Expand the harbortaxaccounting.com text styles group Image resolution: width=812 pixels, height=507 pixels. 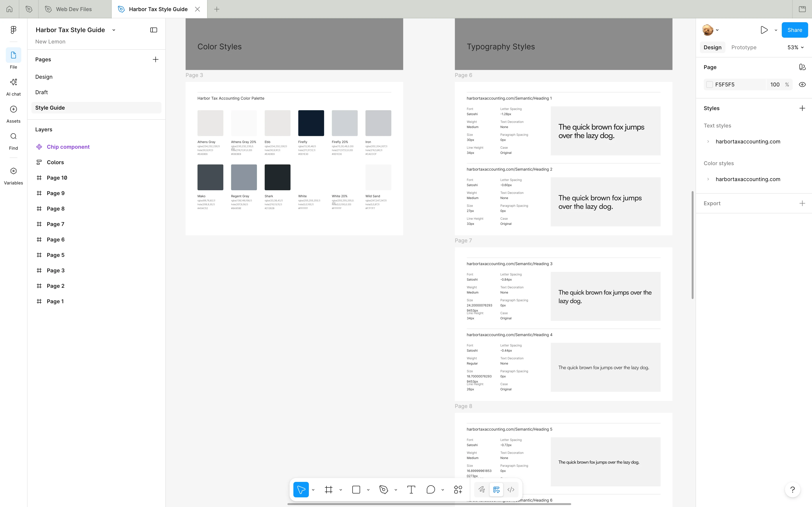tap(708, 141)
